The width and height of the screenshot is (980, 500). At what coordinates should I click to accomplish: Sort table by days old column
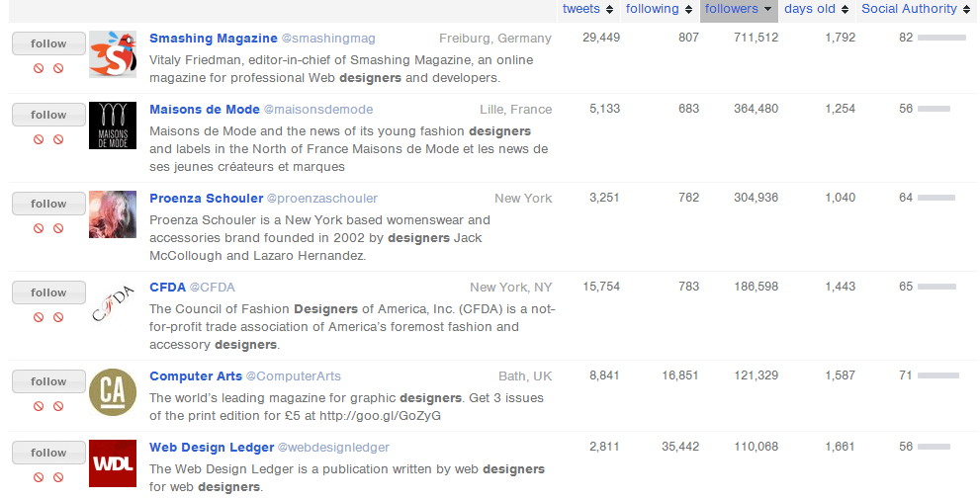click(x=817, y=9)
